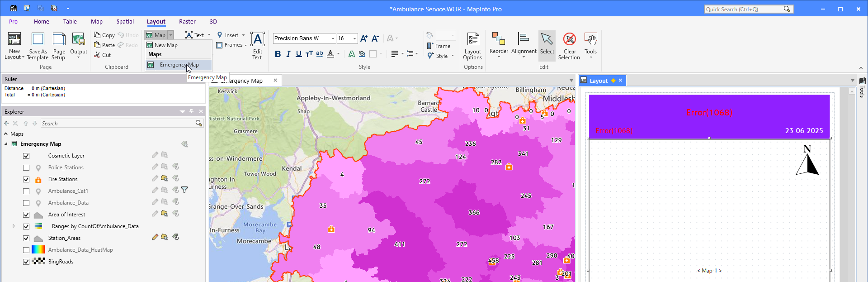Open the font size dropdown
This screenshot has height=282, width=868.
(354, 38)
